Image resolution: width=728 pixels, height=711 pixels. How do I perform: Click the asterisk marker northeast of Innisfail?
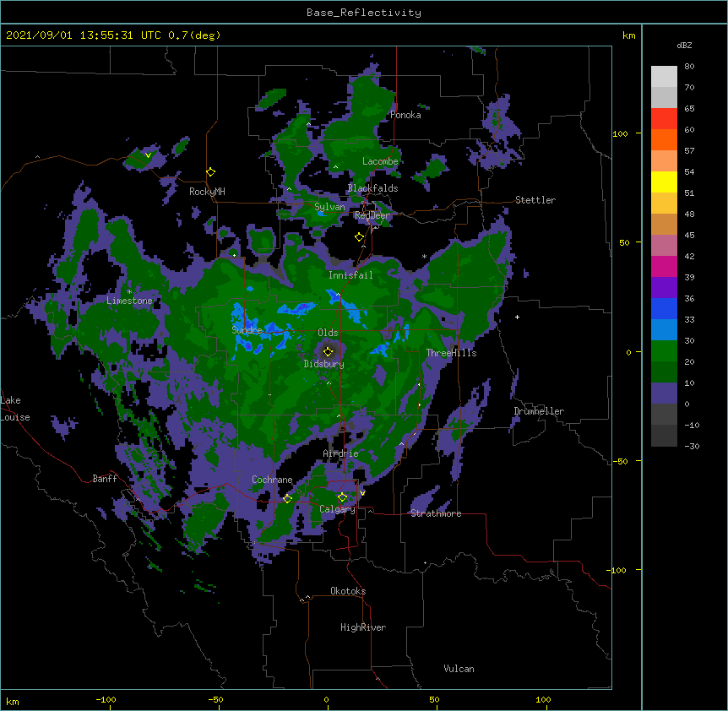(x=424, y=257)
